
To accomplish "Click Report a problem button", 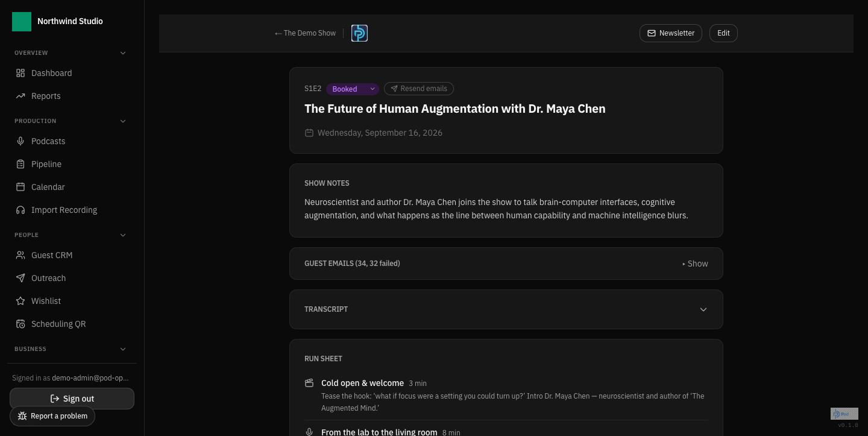I will (52, 416).
